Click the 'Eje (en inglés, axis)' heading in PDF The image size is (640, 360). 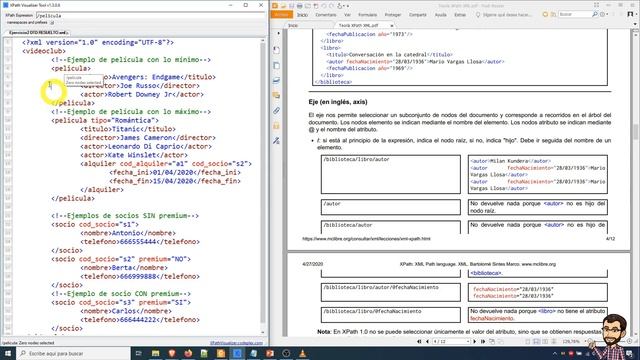(x=338, y=102)
